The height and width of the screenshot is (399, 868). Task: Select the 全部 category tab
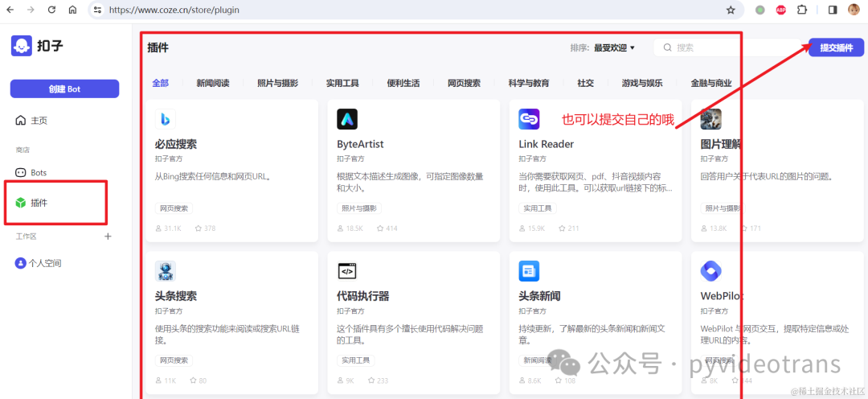160,83
